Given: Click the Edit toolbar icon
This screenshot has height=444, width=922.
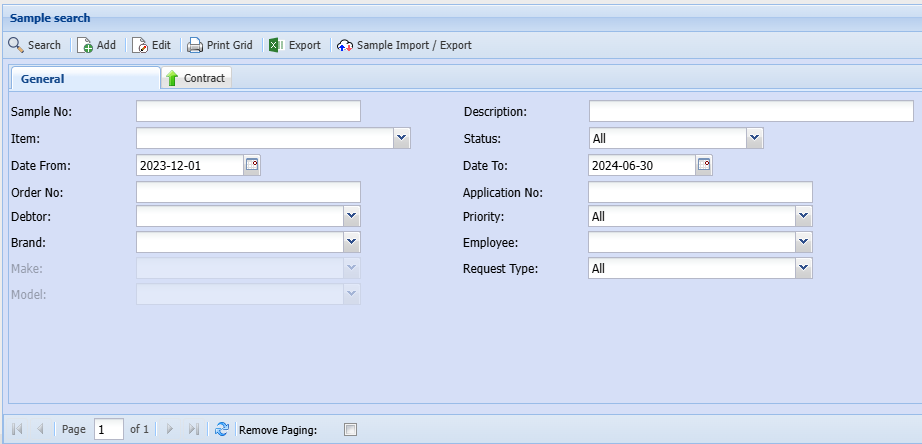Looking at the screenshot, I should coord(140,45).
